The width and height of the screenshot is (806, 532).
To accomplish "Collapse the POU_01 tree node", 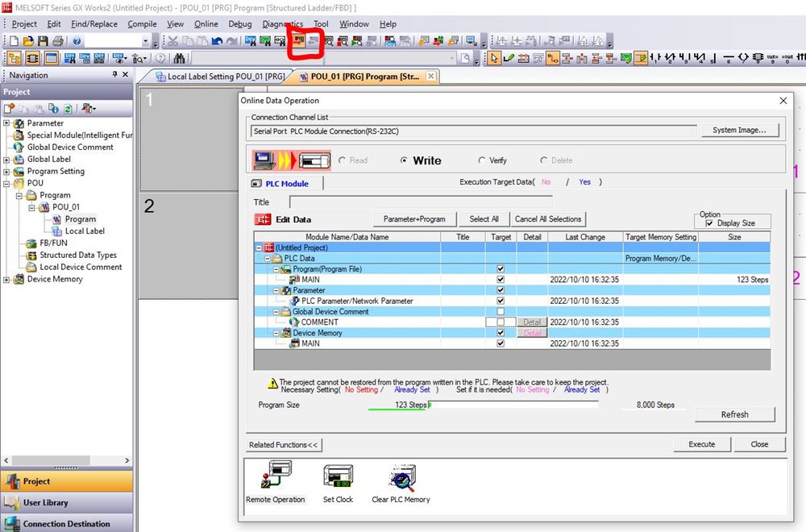I will [31, 208].
